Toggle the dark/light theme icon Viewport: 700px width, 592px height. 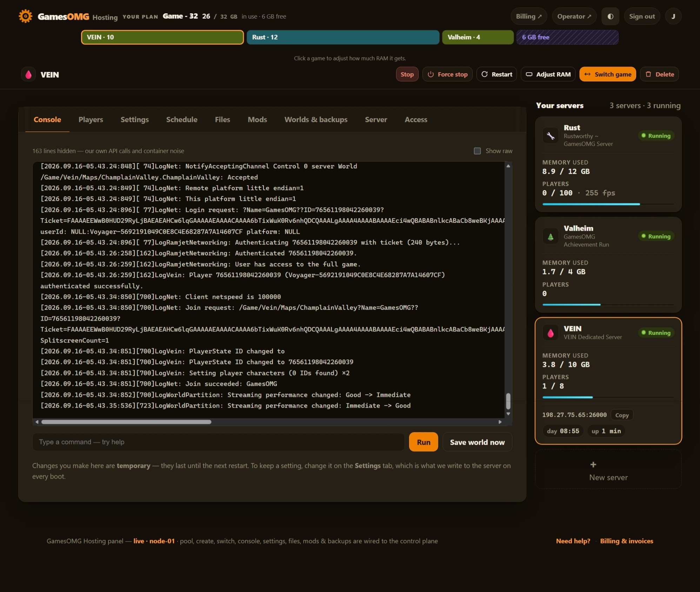pyautogui.click(x=610, y=16)
